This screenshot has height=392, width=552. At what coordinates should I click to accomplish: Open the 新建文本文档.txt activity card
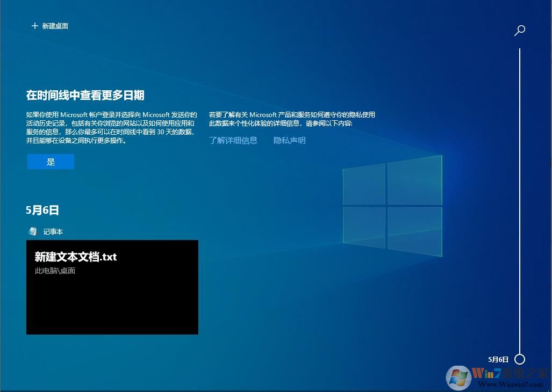pyautogui.click(x=112, y=287)
